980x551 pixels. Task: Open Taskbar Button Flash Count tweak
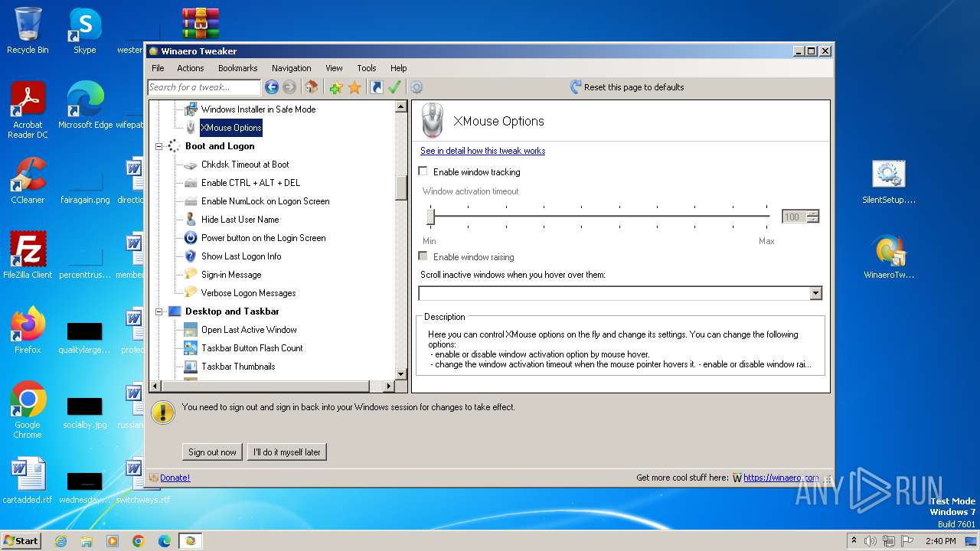tap(252, 348)
